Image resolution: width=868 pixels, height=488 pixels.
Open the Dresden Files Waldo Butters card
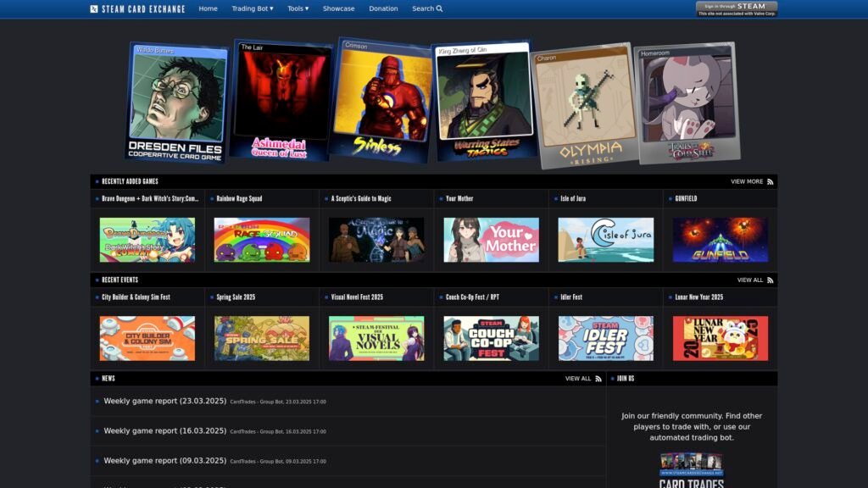(176, 103)
